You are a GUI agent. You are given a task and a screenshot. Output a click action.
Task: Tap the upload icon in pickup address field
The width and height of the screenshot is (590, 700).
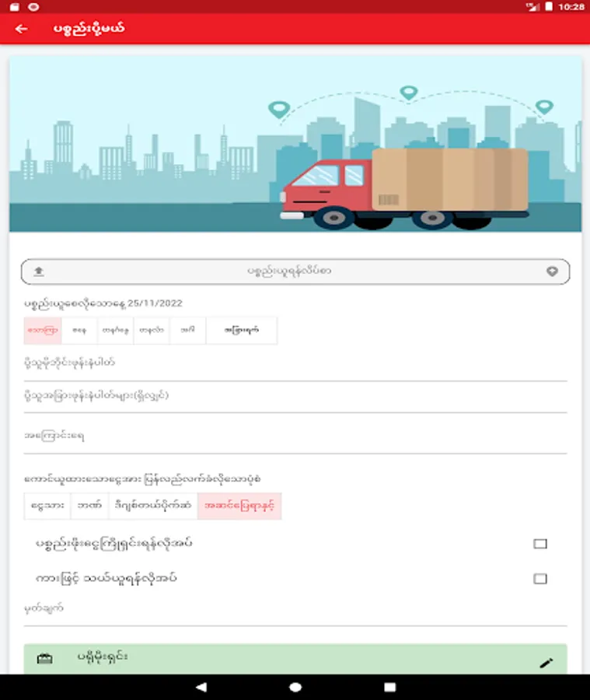click(39, 271)
